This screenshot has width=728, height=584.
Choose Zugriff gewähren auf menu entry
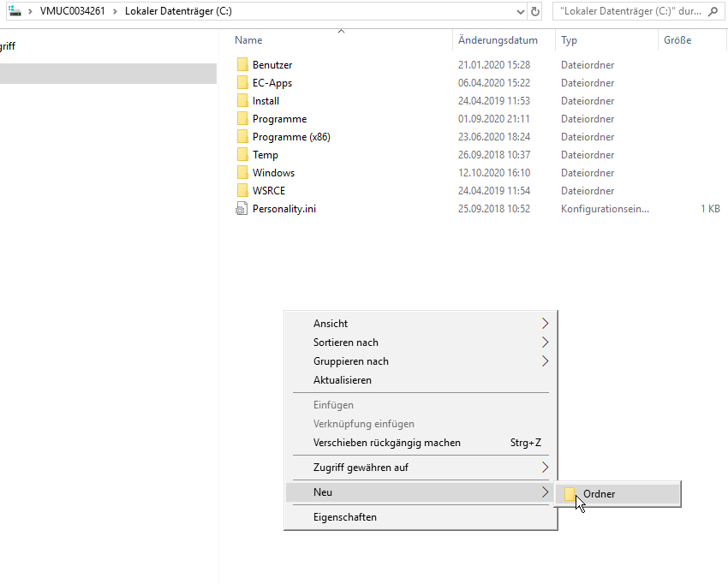point(421,468)
